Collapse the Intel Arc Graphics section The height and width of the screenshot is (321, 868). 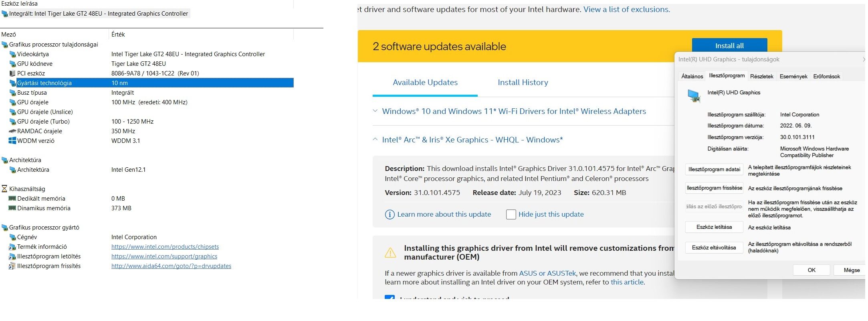375,140
